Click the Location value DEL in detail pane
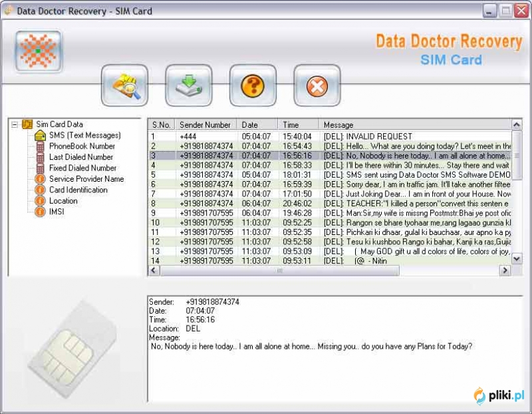The width and height of the screenshot is (532, 414). point(193,328)
